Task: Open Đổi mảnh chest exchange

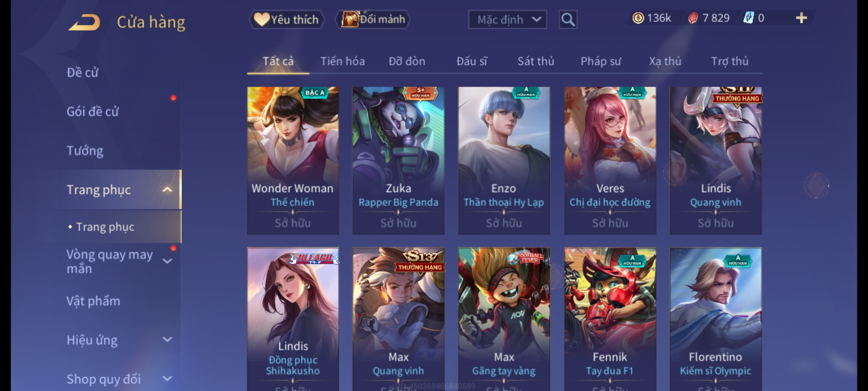Action: tap(373, 20)
